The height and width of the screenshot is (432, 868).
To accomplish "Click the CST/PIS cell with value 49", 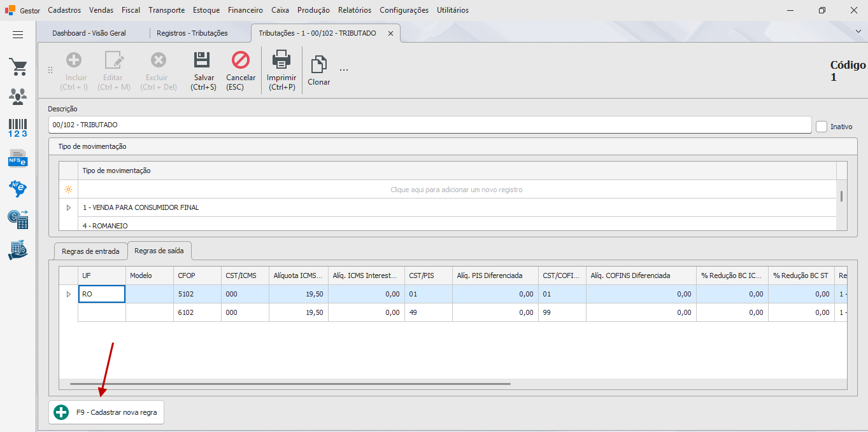I will 428,312.
